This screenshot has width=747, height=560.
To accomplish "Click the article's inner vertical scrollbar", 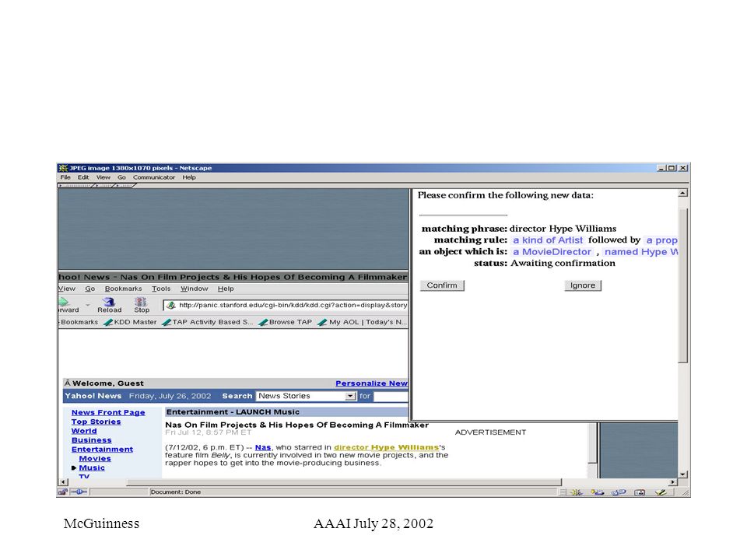I will 593,443.
